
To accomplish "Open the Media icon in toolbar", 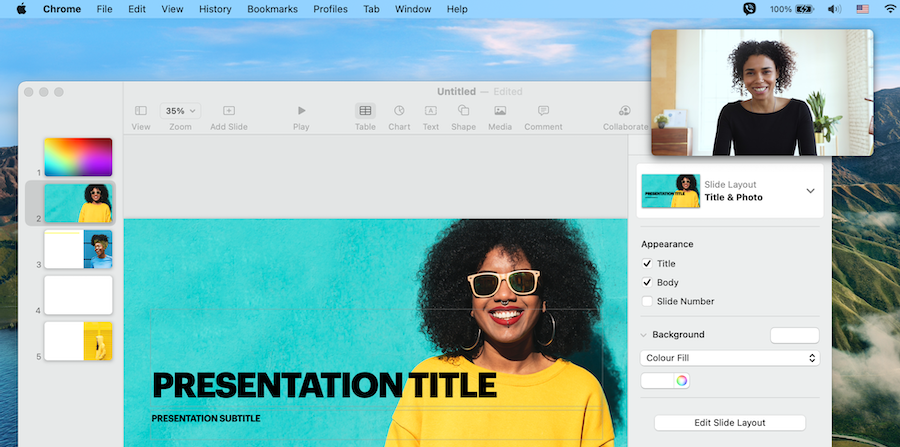I will coord(500,111).
